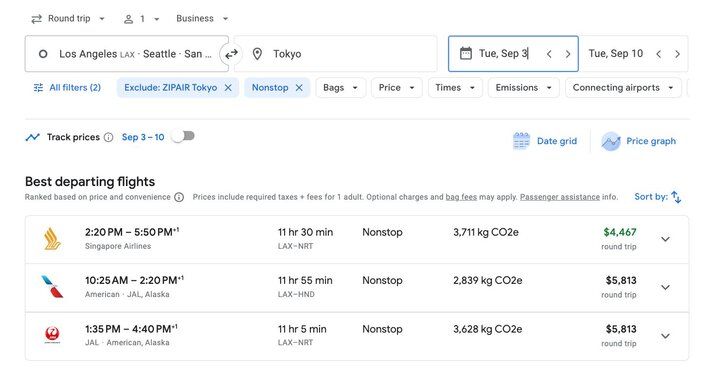Click the Track prices info icon
This screenshot has height=372, width=717.
(108, 137)
